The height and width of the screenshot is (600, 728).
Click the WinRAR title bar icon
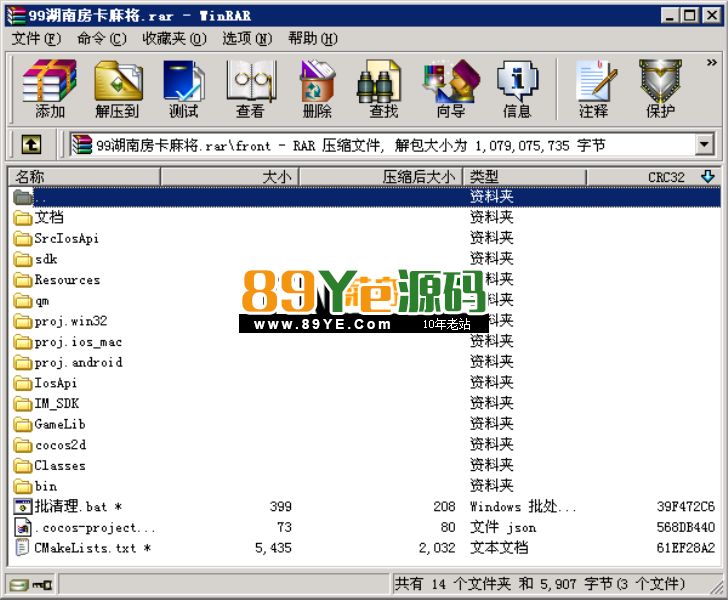click(16, 15)
